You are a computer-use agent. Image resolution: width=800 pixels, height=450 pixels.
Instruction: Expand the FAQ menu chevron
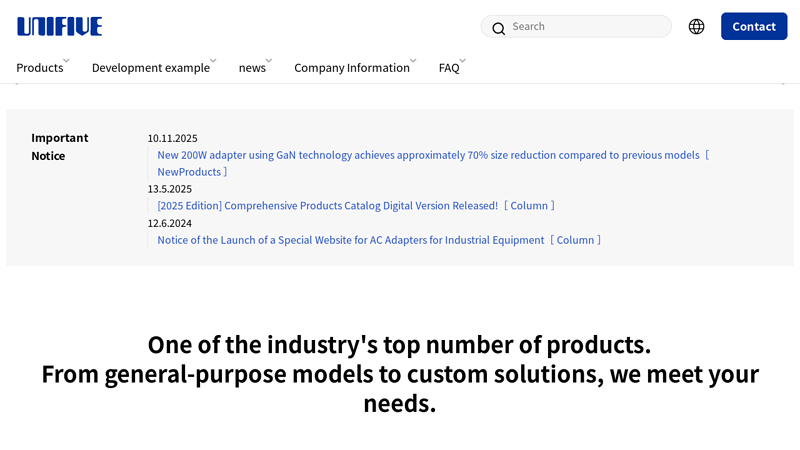463,61
